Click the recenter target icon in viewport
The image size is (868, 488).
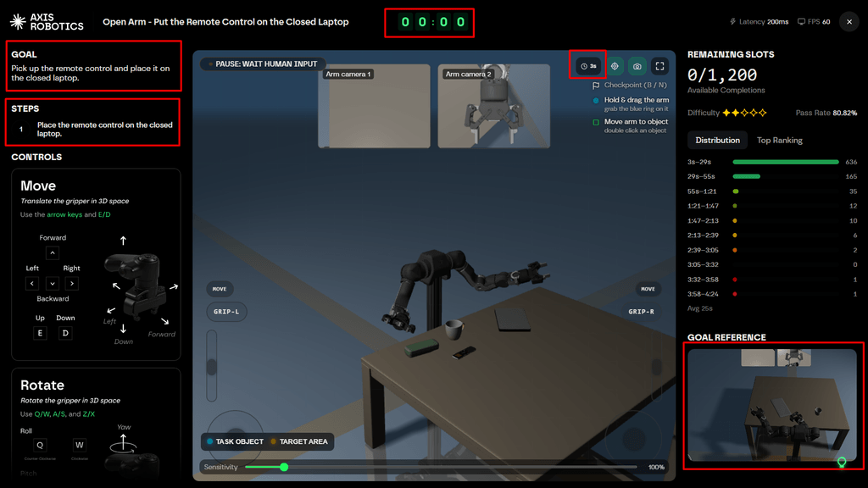(x=615, y=66)
